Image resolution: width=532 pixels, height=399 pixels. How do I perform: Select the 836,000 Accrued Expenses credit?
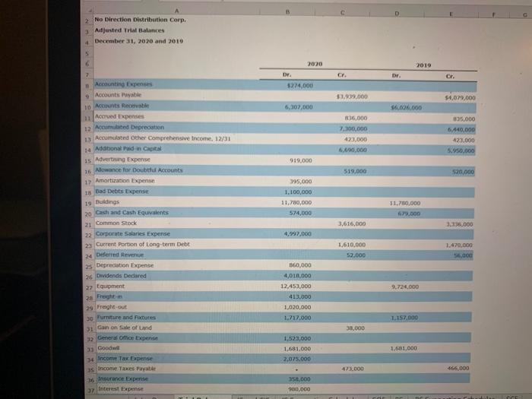[356, 118]
